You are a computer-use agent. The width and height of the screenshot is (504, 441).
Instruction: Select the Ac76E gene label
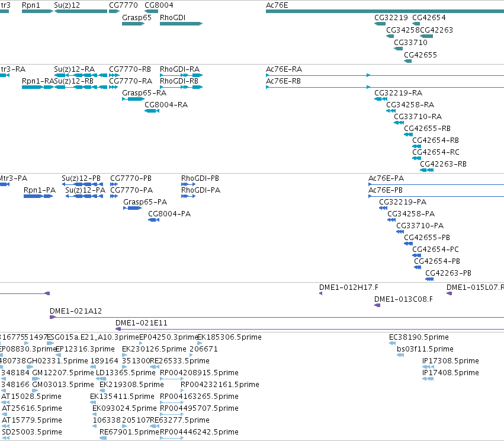pyautogui.click(x=277, y=5)
